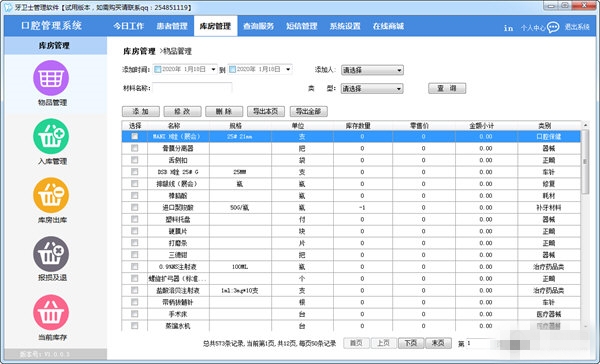Expand start date picker dropdown arrow
The width and height of the screenshot is (600, 364).
pyautogui.click(x=213, y=69)
